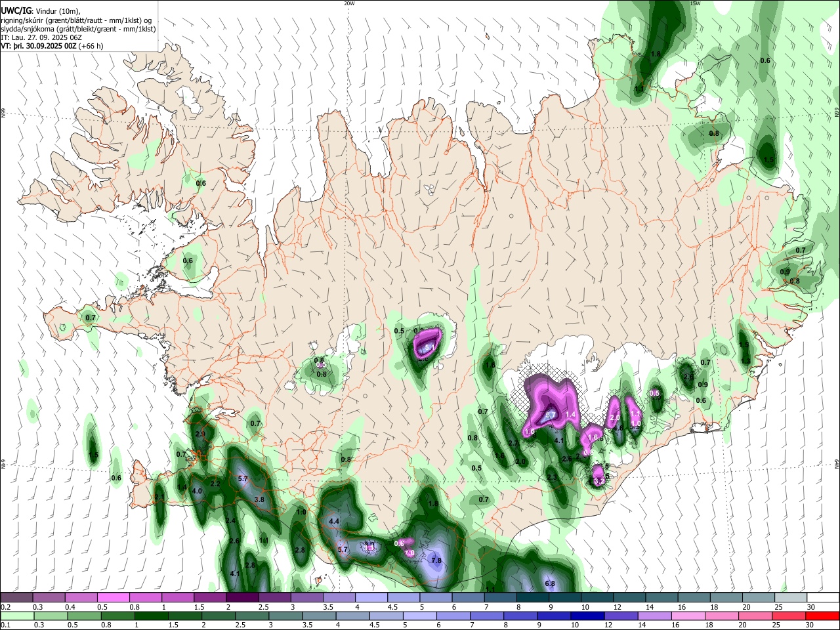Click the 2.3 precipitation value
Image resolution: width=840 pixels, height=630 pixels.
click(552, 477)
